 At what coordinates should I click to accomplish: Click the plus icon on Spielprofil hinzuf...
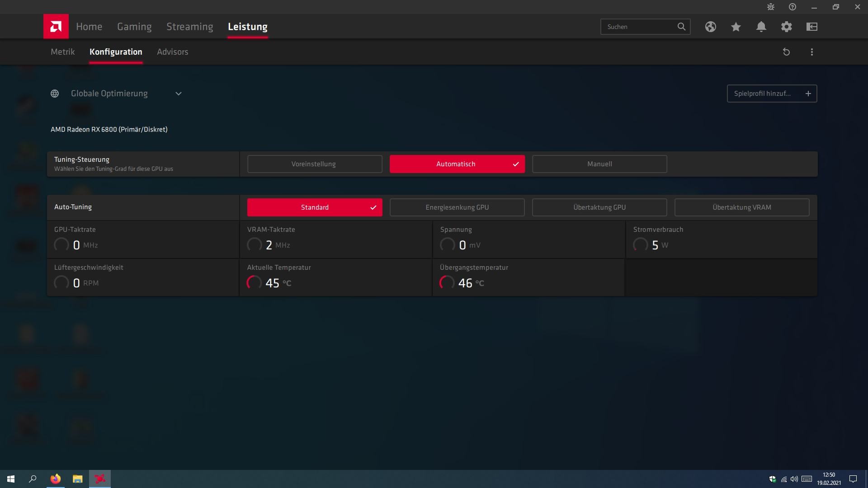808,94
